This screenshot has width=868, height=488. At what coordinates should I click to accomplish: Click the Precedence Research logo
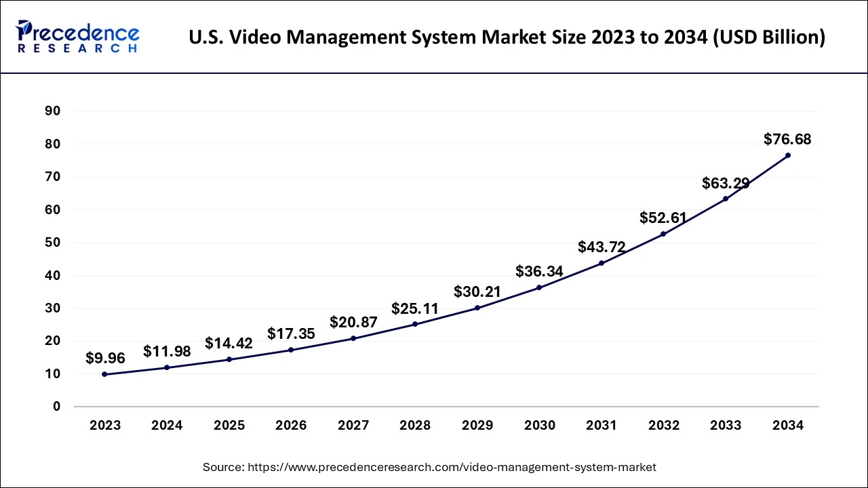pyautogui.click(x=79, y=36)
